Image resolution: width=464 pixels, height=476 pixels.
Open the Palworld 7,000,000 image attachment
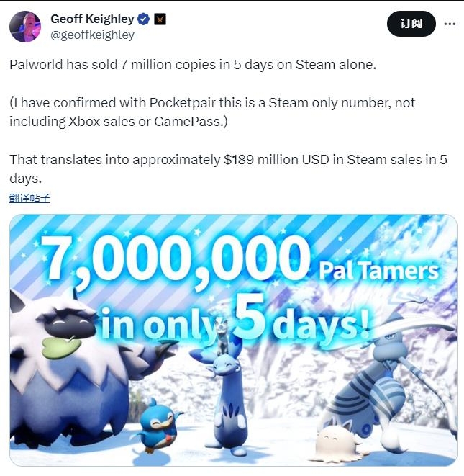[x=233, y=340]
